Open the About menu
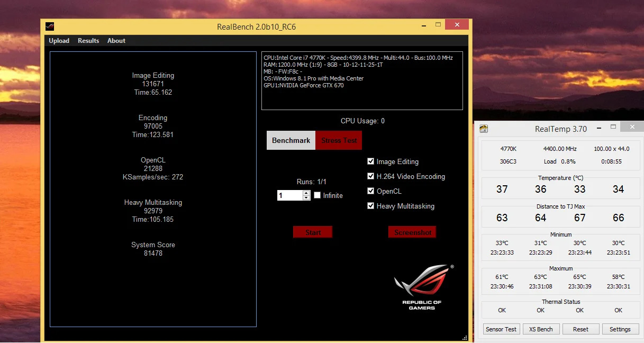644x343 pixels. [116, 41]
